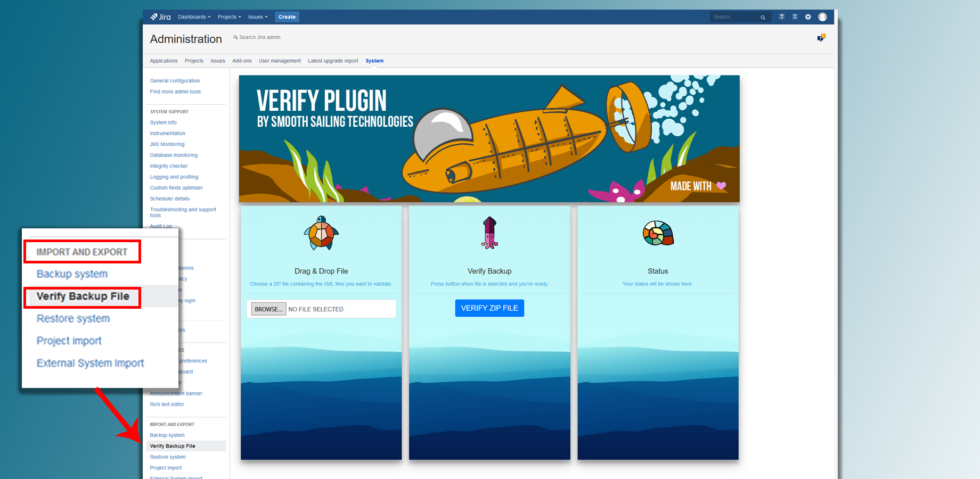The width and height of the screenshot is (980, 479).
Task: Click the Verify Plugin submarine banner image
Action: point(489,138)
